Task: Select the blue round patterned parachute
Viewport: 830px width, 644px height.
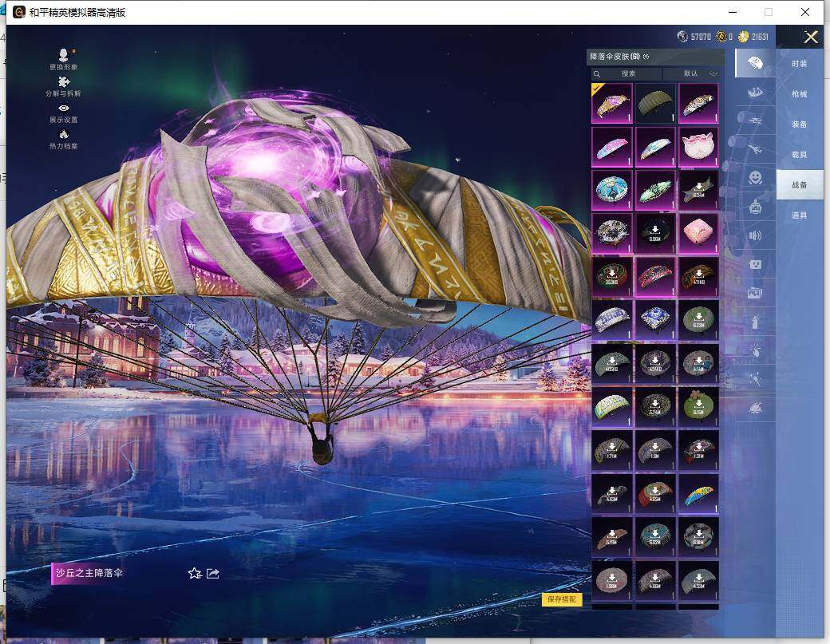Action: [612, 190]
